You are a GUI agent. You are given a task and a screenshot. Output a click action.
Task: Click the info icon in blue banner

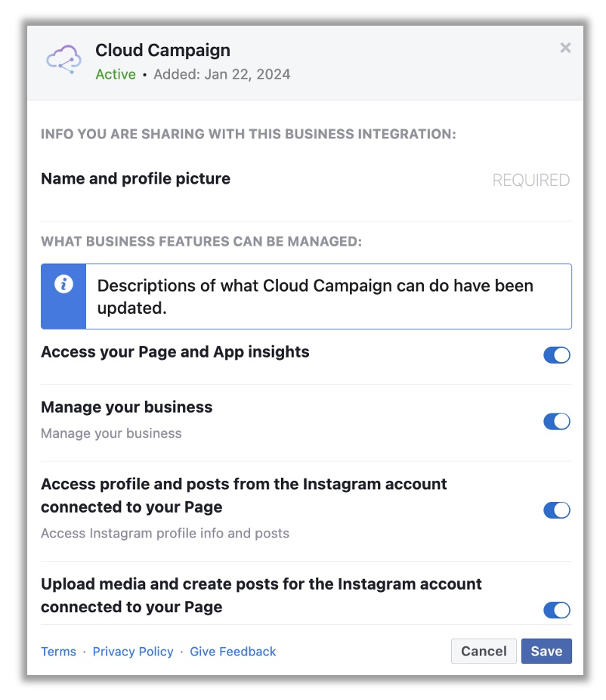tap(63, 284)
